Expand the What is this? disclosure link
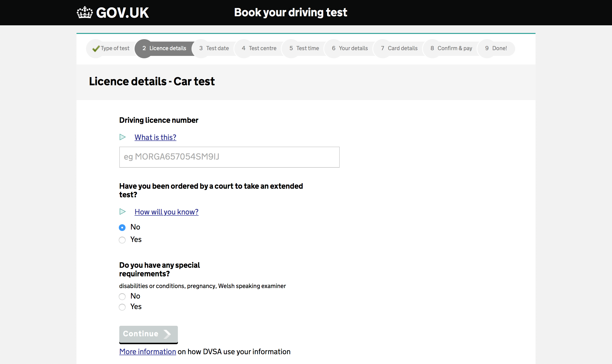 [x=155, y=137]
